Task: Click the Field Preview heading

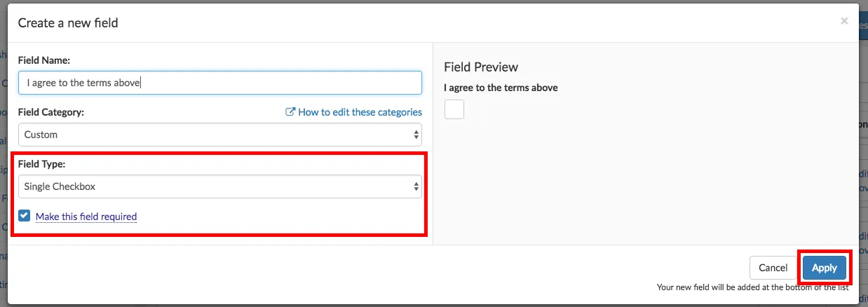Action: pyautogui.click(x=481, y=67)
